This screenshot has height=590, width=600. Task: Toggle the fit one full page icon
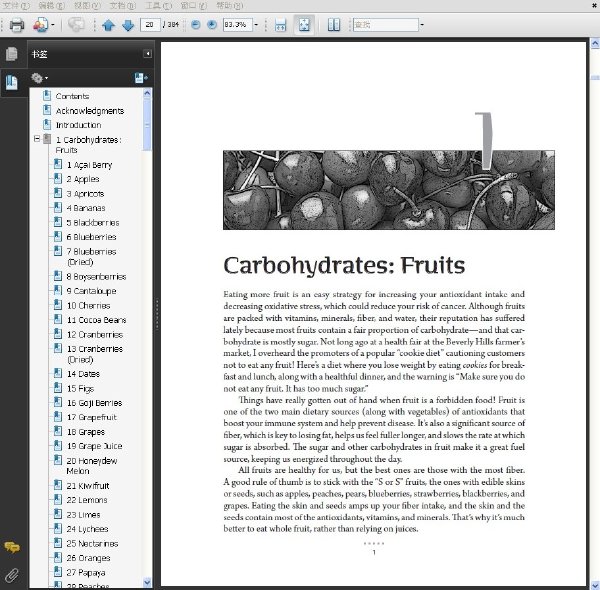304,25
